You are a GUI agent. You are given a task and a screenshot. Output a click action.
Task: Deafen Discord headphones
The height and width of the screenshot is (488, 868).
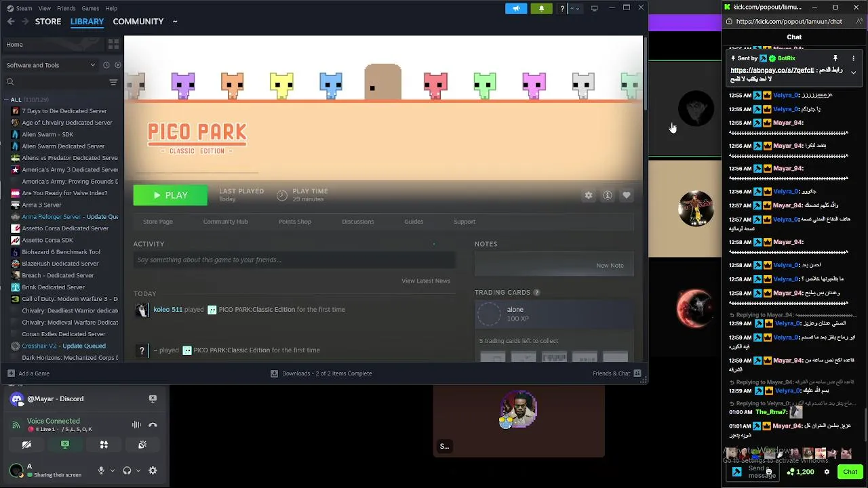point(127,470)
